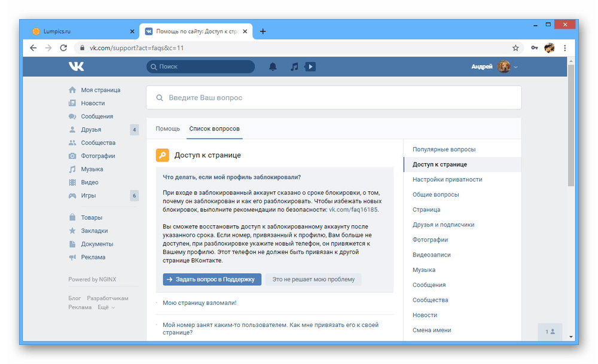
Task: Click browser back arrow
Action: [x=33, y=48]
